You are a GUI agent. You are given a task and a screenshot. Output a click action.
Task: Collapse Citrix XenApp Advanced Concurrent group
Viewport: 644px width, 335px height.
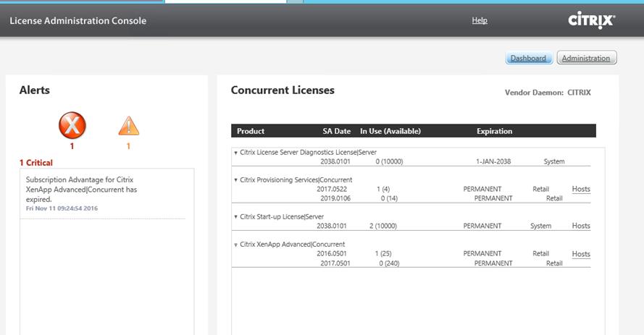(x=235, y=245)
